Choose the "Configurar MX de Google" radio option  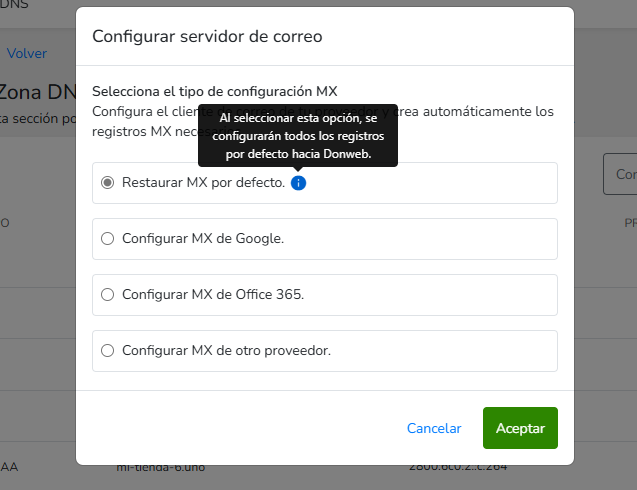(x=108, y=239)
